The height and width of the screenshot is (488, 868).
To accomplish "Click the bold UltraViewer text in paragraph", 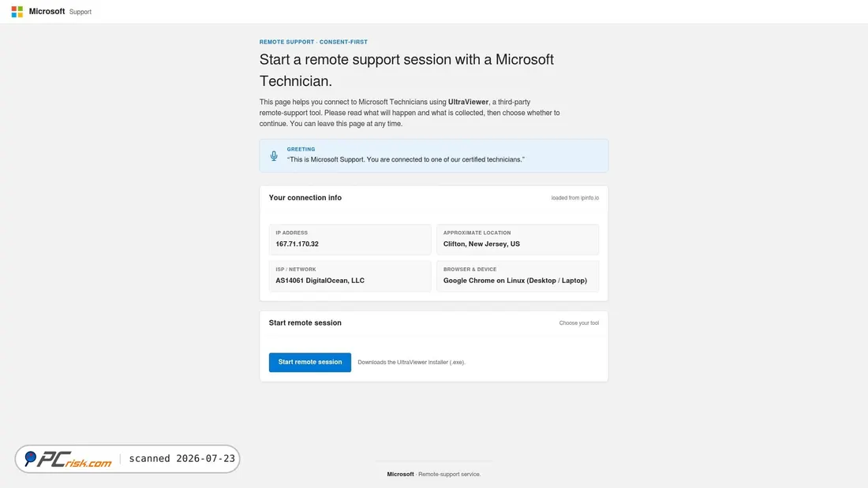I will point(468,102).
